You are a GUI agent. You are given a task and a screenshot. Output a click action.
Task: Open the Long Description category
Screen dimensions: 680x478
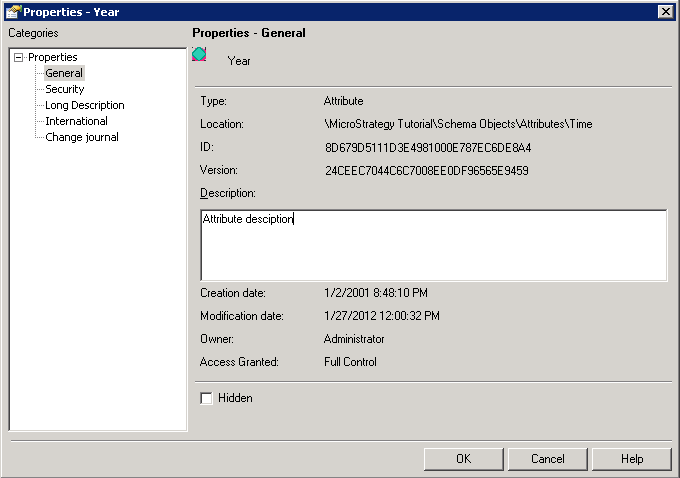[85, 105]
